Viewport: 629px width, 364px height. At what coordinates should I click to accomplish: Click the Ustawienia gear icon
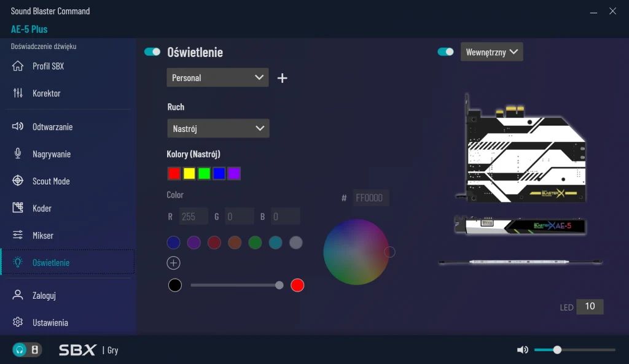tap(18, 322)
